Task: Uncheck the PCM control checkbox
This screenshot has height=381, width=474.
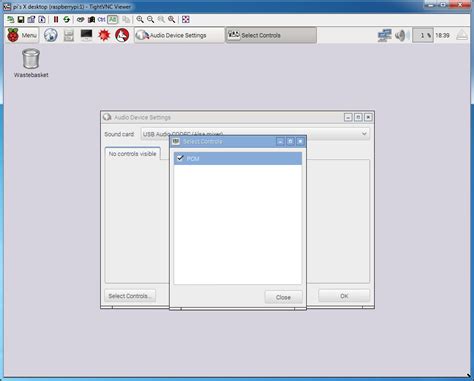Action: click(x=180, y=158)
